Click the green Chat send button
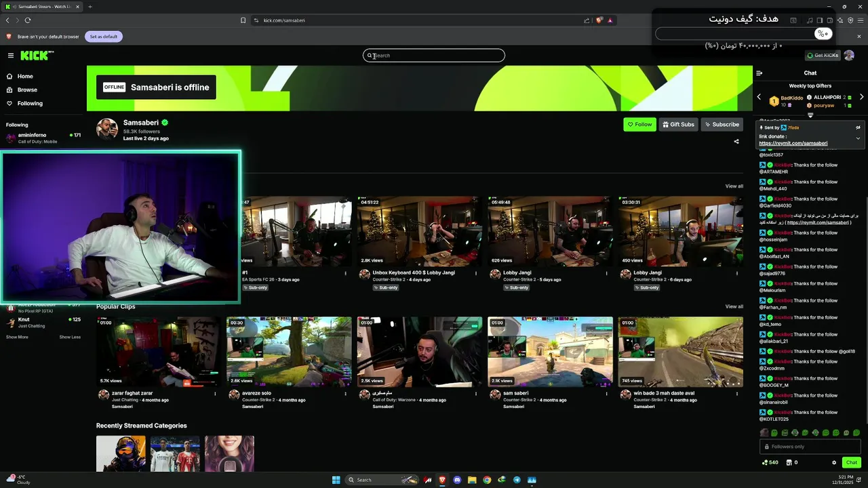The height and width of the screenshot is (488, 868). tap(852, 462)
